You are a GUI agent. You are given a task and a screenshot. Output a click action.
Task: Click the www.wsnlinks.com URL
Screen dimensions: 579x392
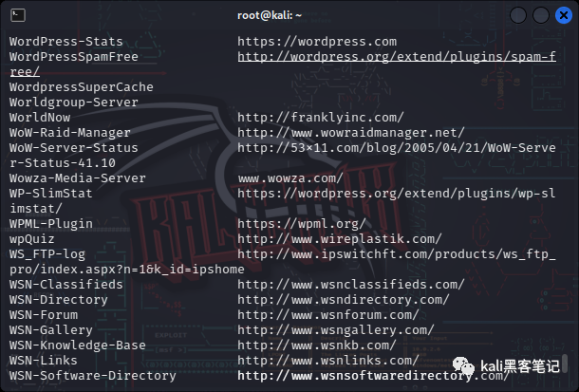327,361
